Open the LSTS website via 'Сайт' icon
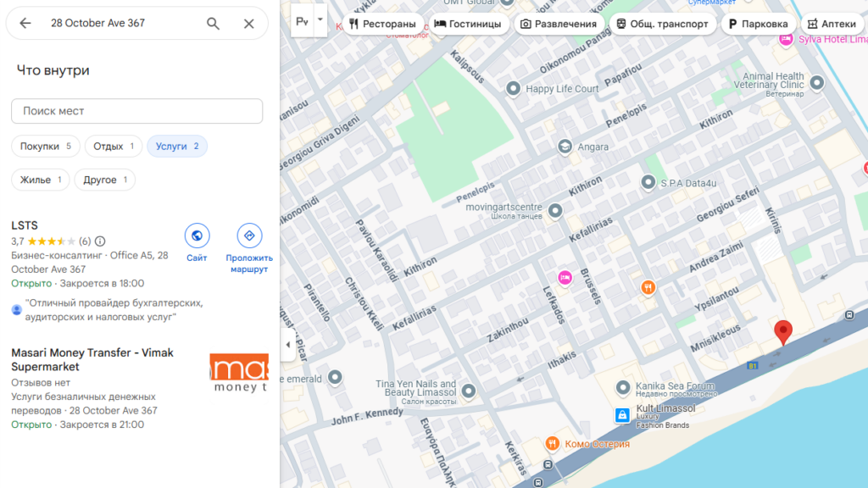 click(x=197, y=236)
